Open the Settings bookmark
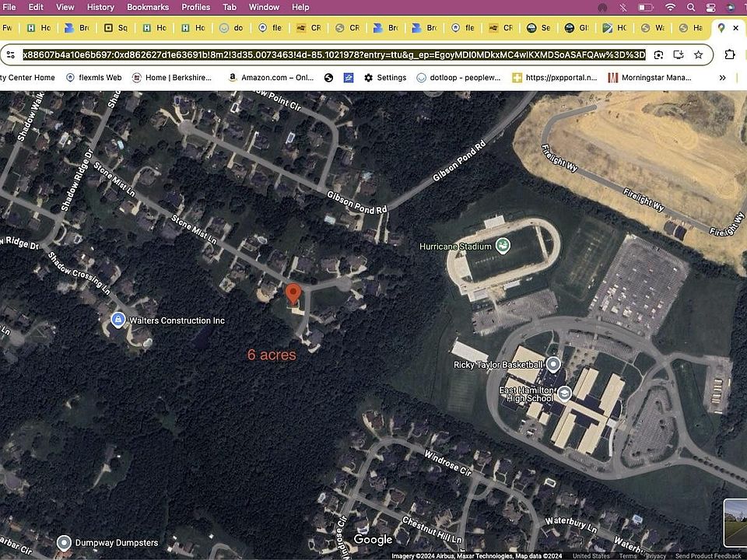747x560 pixels. (385, 78)
